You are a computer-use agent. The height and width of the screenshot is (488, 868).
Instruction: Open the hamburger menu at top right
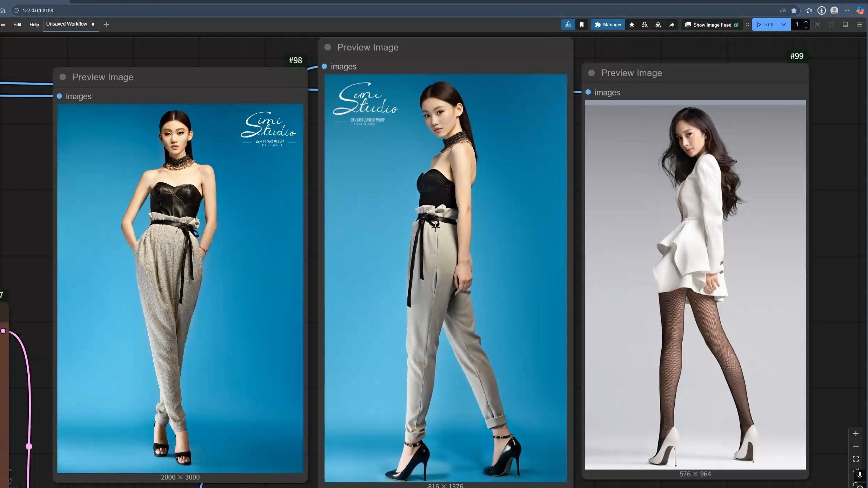click(x=859, y=25)
